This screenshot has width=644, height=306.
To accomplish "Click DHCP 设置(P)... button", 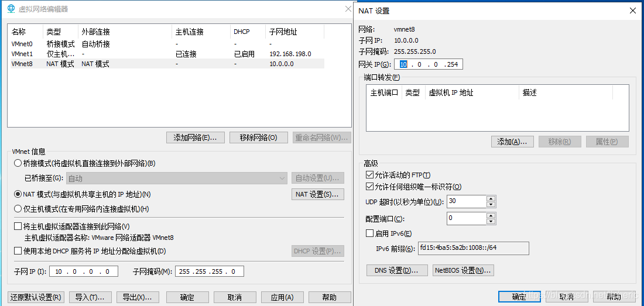I will point(318,251).
